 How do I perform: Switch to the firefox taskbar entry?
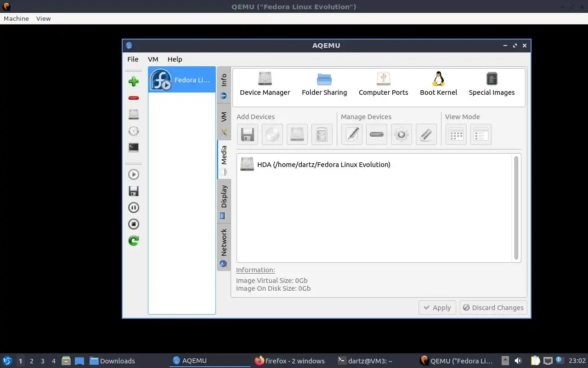[x=290, y=361]
